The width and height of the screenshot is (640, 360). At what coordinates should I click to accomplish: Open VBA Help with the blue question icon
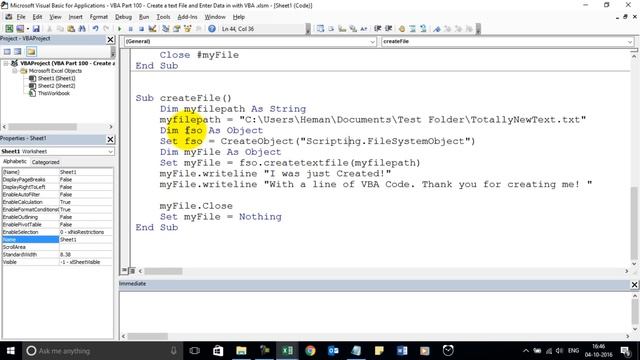(212, 29)
